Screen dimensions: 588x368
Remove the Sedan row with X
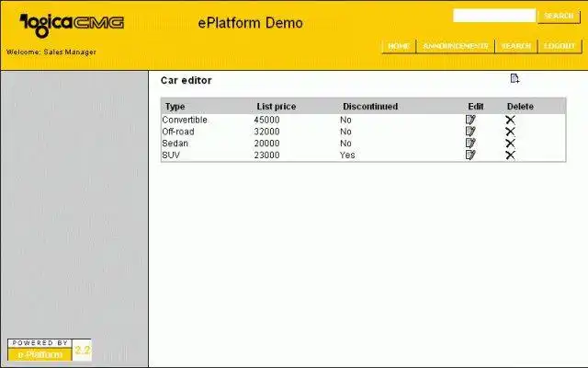pos(511,144)
